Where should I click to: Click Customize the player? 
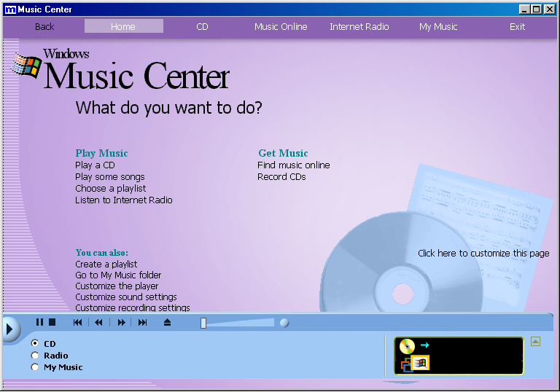[x=117, y=286]
